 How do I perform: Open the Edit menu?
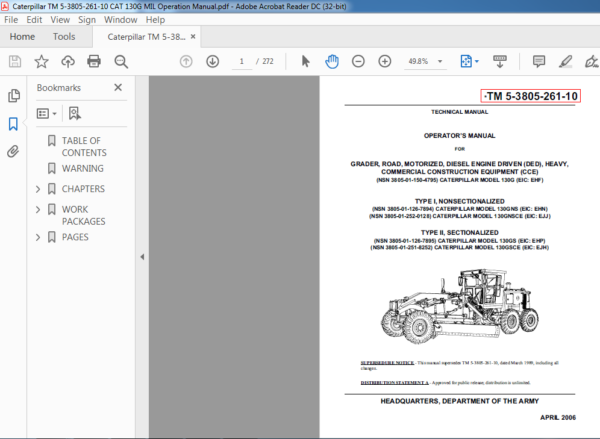[34, 20]
